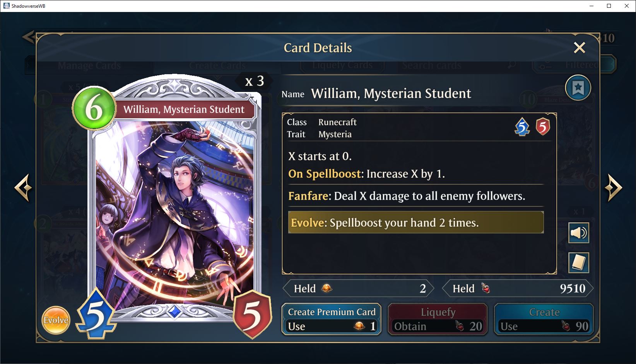The height and width of the screenshot is (364, 636).
Task: Liquefy the card for 20 vials
Action: [438, 319]
